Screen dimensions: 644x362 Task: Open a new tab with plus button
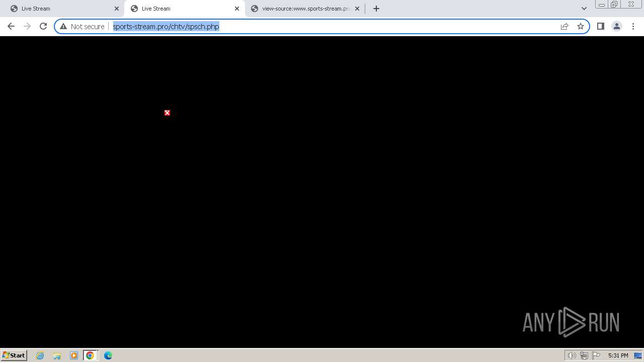[376, 9]
